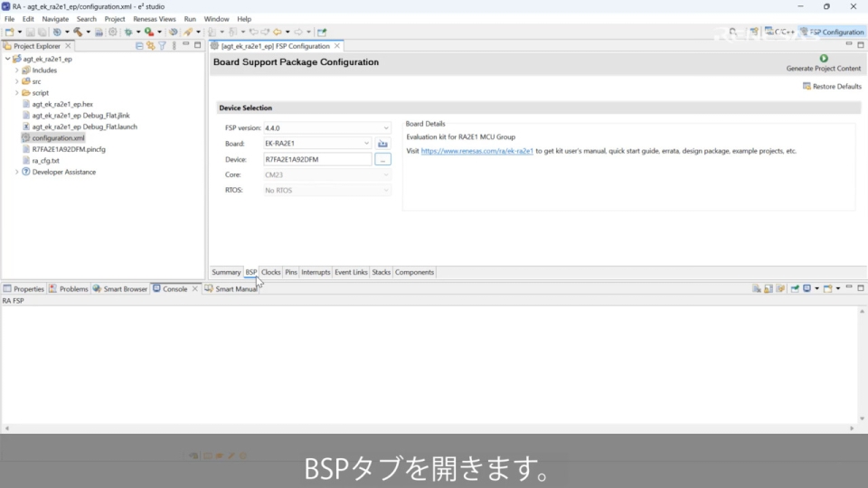This screenshot has width=868, height=488.
Task: Minimize the Project Explorer panel
Action: point(186,45)
